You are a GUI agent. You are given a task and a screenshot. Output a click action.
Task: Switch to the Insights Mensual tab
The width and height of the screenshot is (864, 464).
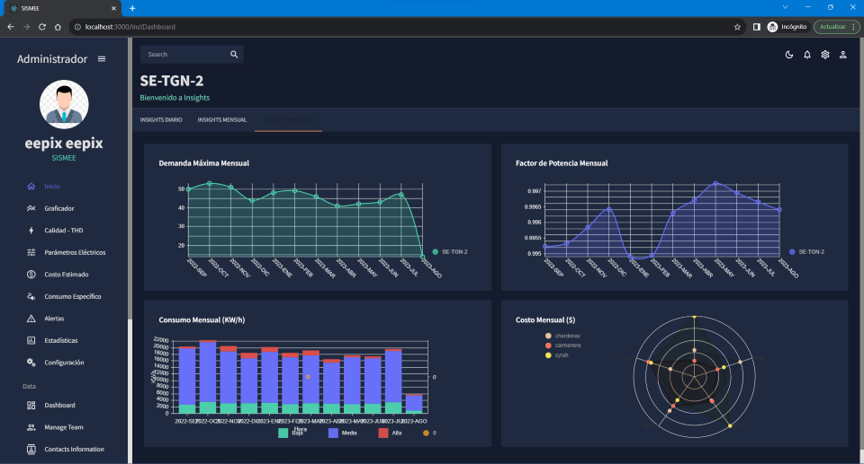click(x=222, y=120)
